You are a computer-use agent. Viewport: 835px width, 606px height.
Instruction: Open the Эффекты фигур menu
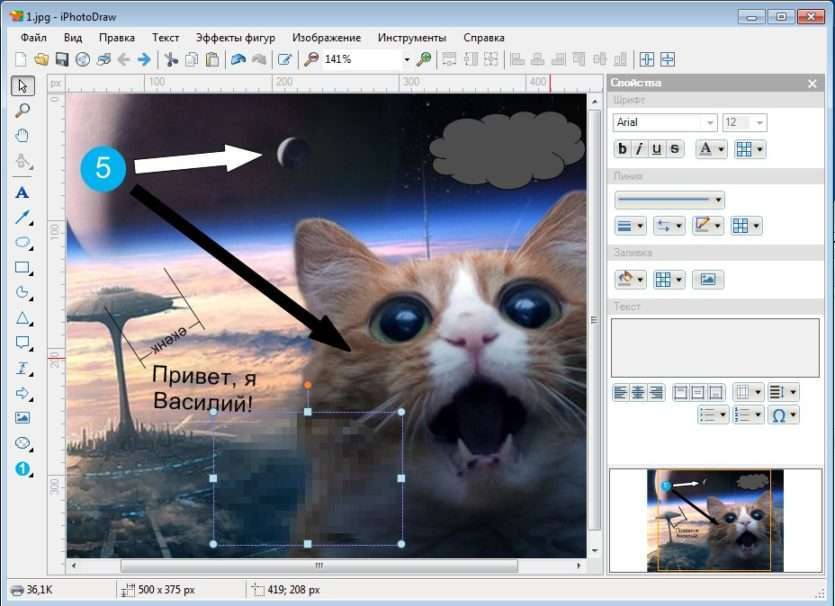235,38
